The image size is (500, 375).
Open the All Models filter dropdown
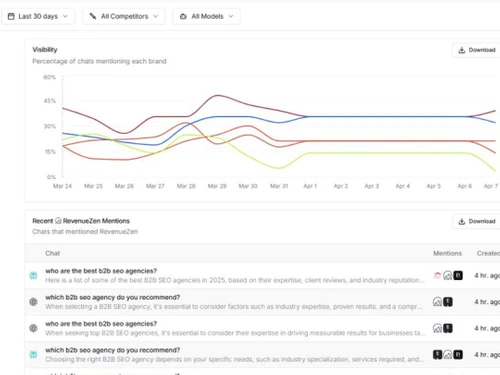point(206,16)
